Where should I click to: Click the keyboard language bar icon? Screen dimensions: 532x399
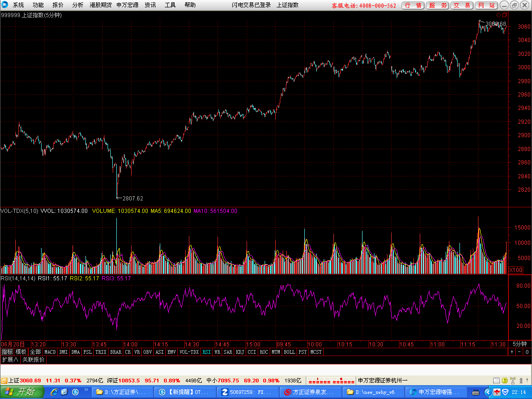476,392
